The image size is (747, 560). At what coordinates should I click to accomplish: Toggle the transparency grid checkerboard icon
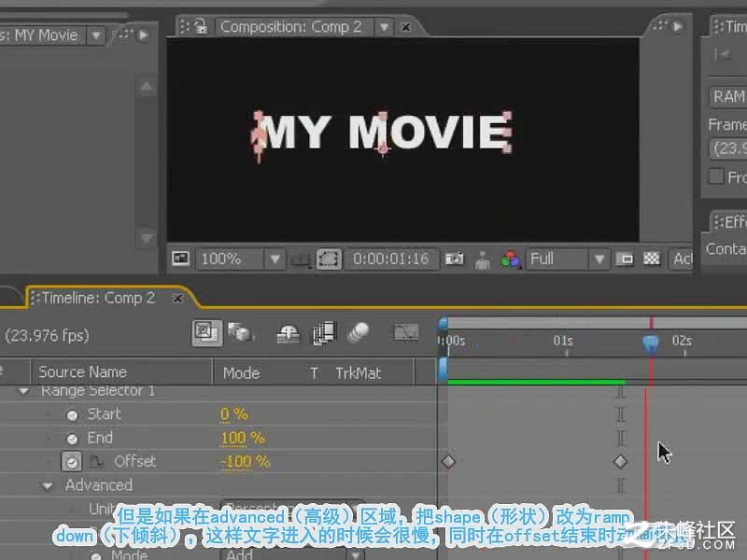coord(651,259)
